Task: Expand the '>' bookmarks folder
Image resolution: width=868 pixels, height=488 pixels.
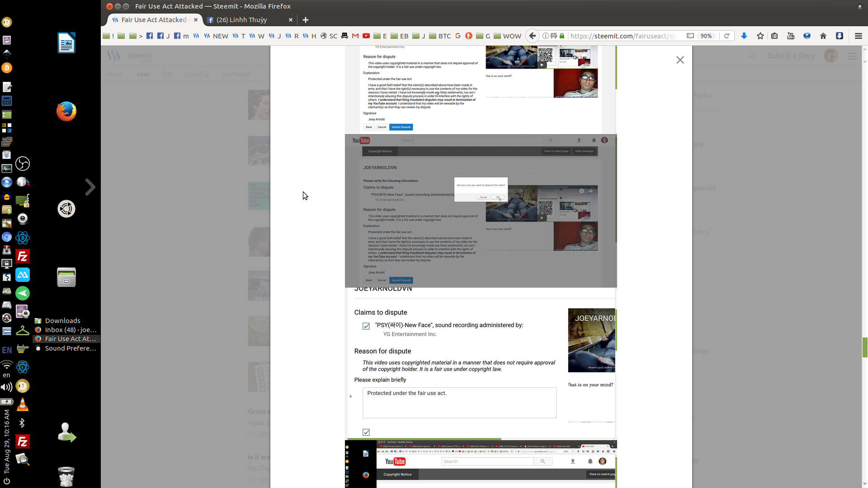Action: coord(136,36)
